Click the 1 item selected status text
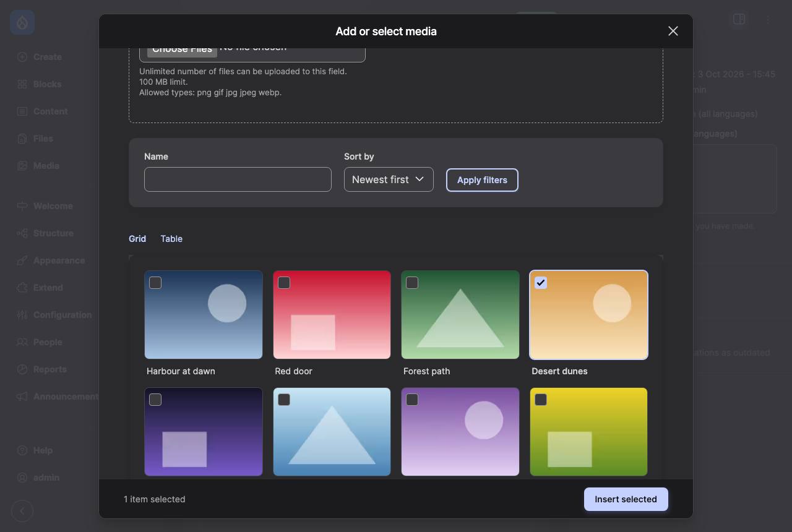Image resolution: width=792 pixels, height=532 pixels. click(x=154, y=499)
